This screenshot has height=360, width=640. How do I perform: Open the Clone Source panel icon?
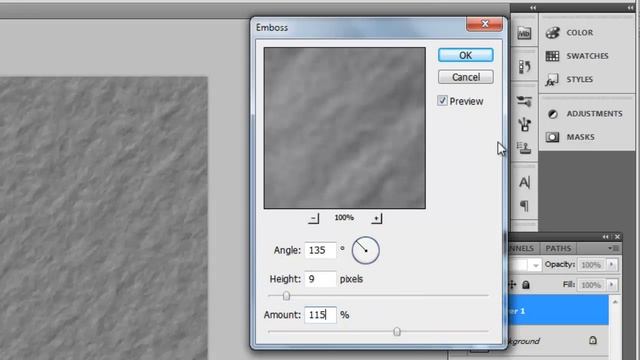[x=524, y=147]
